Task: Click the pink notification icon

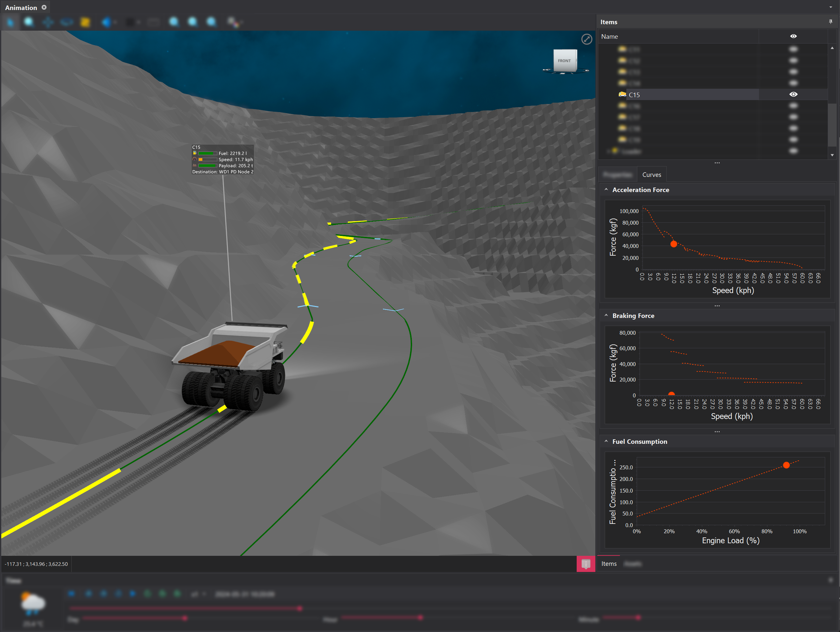Action: (x=586, y=564)
